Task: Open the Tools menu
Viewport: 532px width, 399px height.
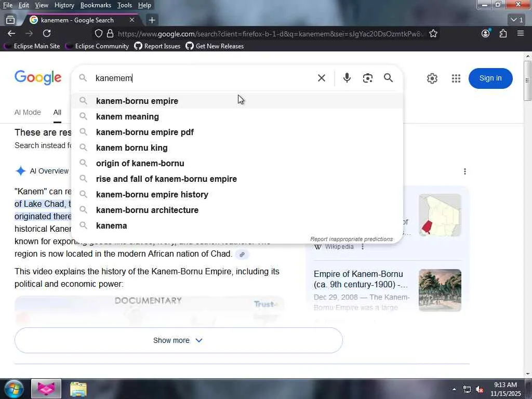Action: [125, 5]
